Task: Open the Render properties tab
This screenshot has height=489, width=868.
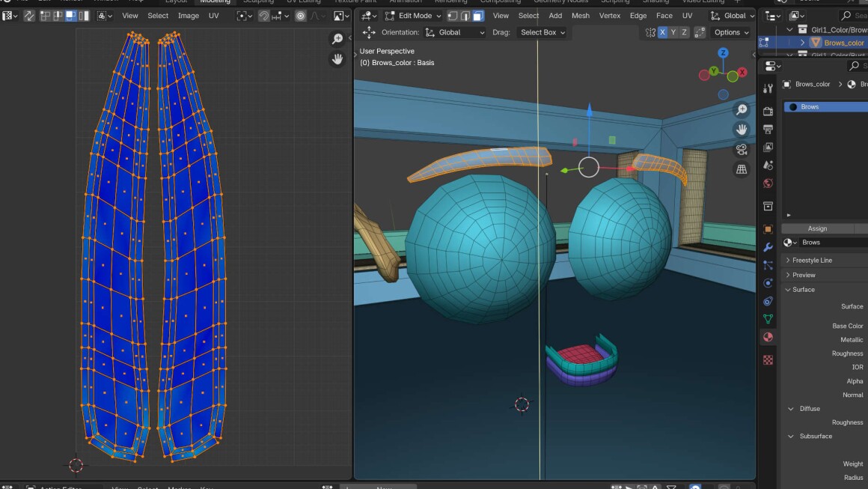Action: [x=768, y=112]
